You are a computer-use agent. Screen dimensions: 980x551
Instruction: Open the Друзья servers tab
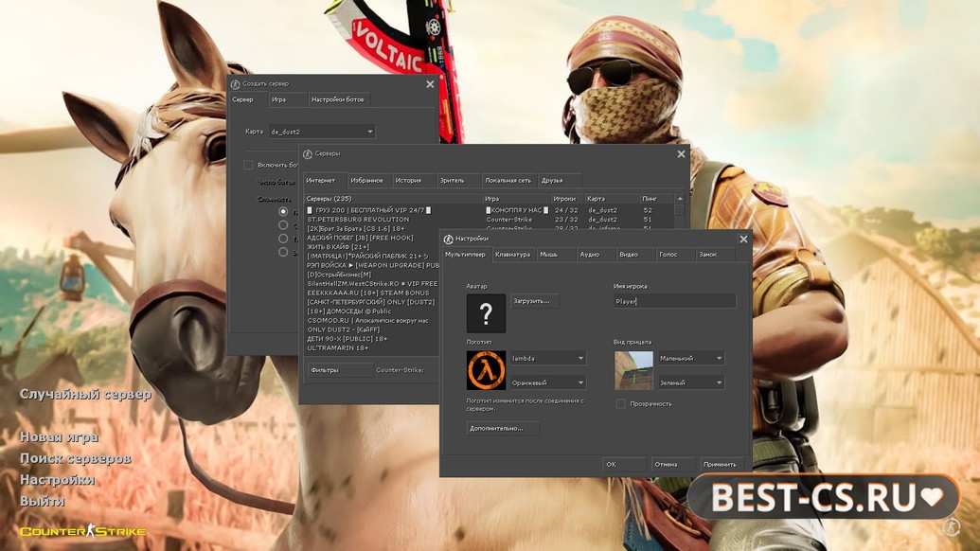pyautogui.click(x=560, y=181)
